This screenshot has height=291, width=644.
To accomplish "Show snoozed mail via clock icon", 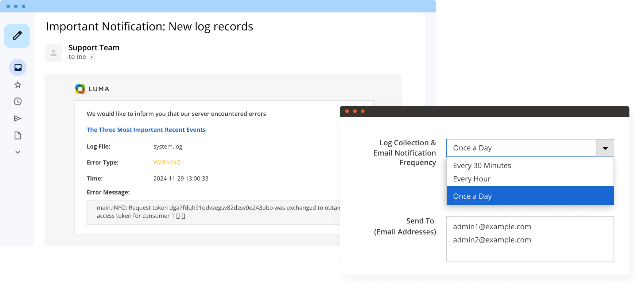I will 18,102.
